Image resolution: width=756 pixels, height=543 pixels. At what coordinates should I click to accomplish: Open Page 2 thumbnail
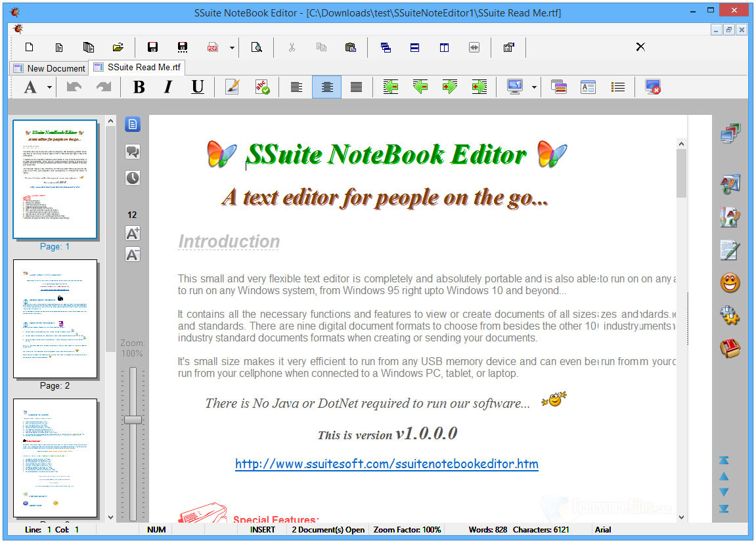55,319
